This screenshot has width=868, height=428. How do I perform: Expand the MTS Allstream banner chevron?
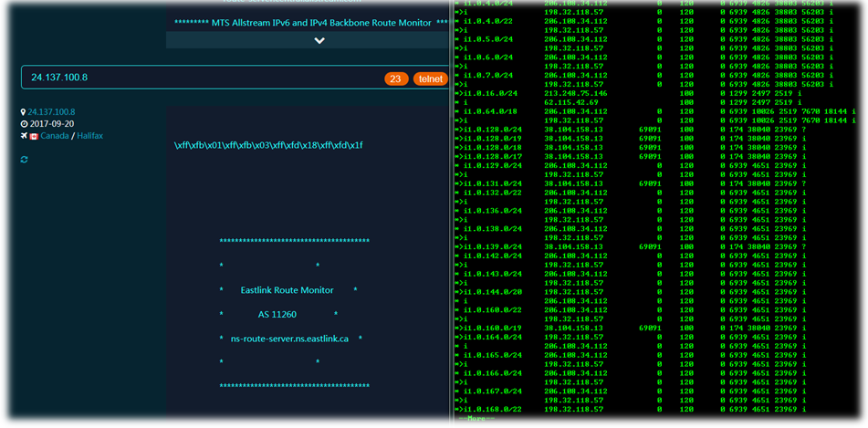(319, 40)
